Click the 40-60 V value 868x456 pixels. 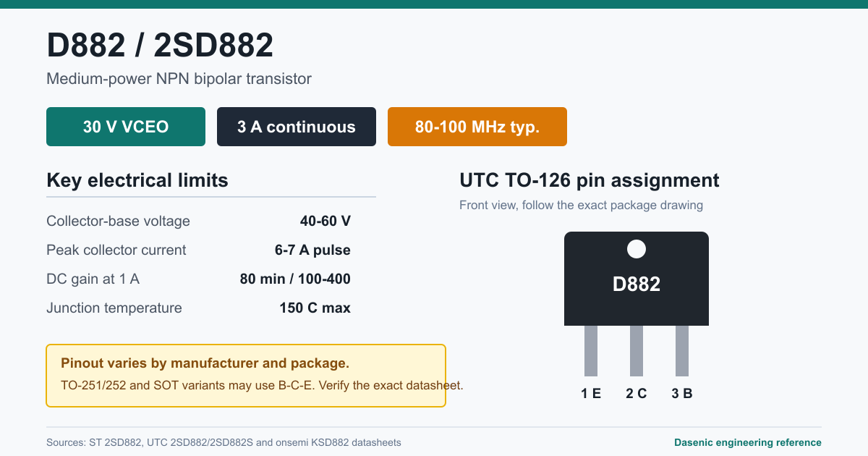pyautogui.click(x=325, y=221)
